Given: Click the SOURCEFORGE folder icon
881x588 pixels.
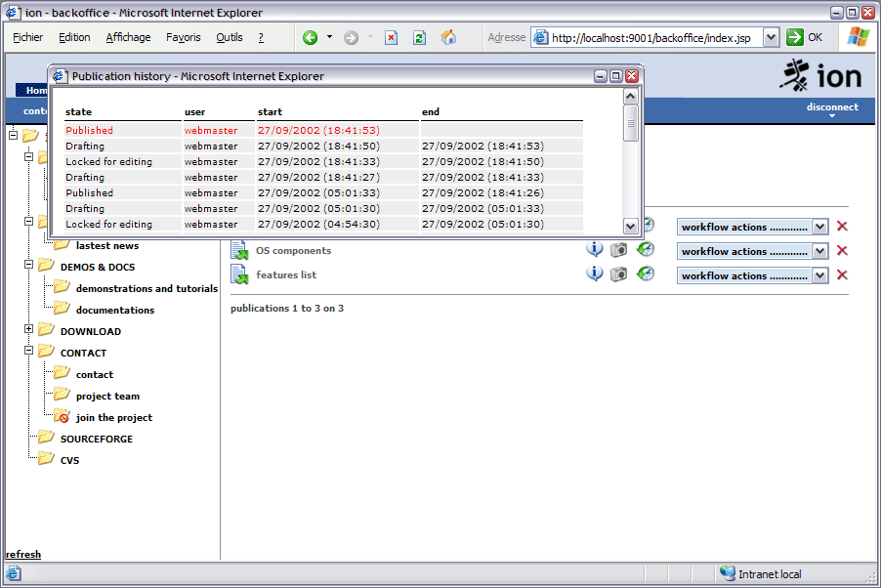Looking at the screenshot, I should click(46, 438).
